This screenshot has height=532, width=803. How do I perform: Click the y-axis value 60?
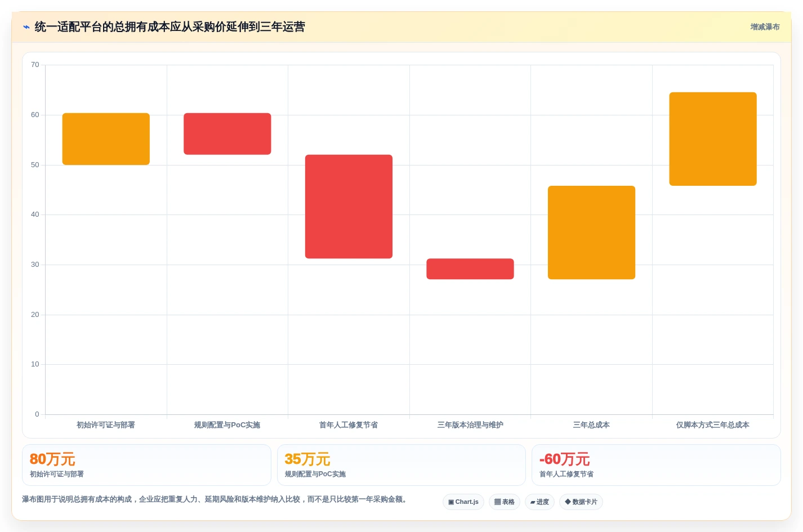pos(35,115)
